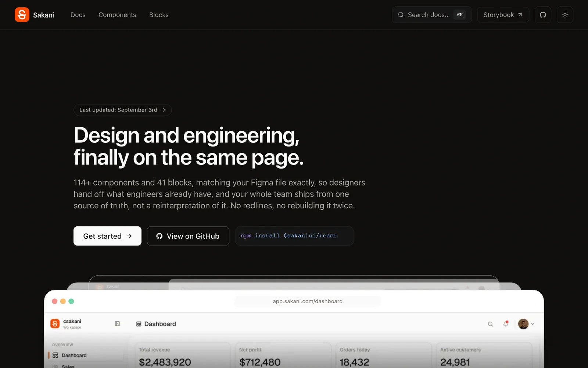This screenshot has width=588, height=368.
Task: Click the Active customers 24,981 card
Action: tap(484, 355)
